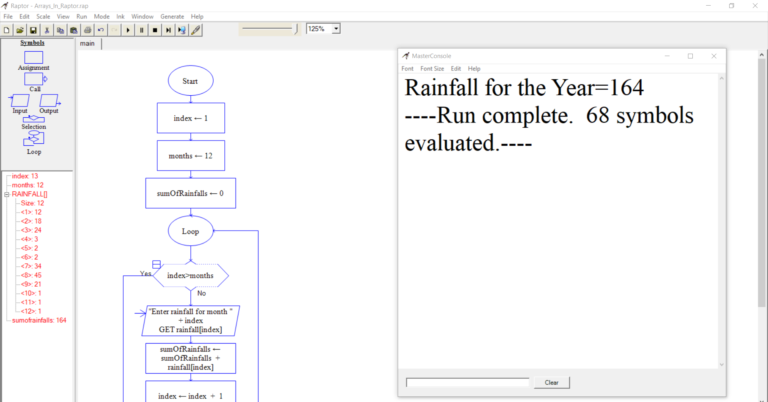Open a file with the folder icon
768x402 pixels.
click(20, 30)
